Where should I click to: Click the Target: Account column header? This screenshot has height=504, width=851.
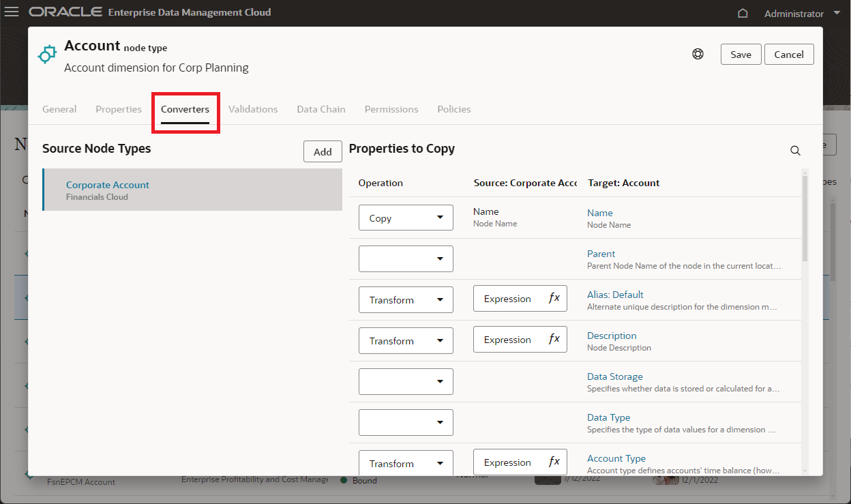click(x=624, y=183)
